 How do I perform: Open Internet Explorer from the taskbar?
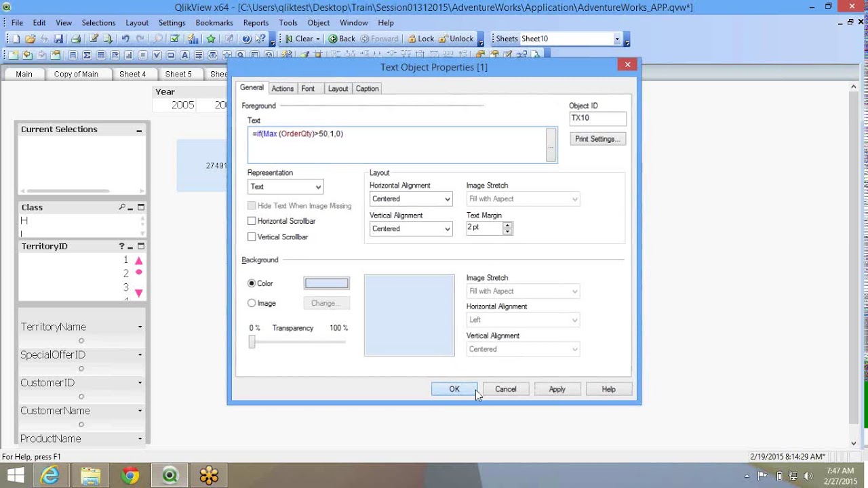point(50,476)
